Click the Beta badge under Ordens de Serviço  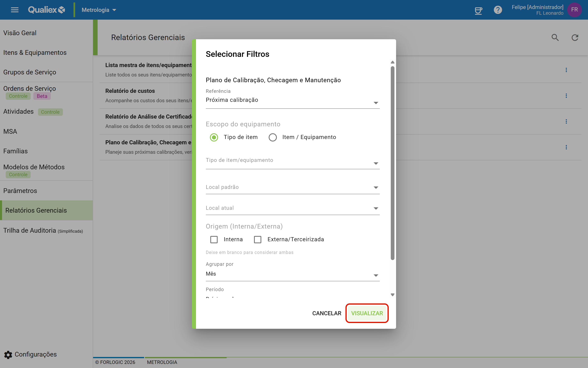pyautogui.click(x=42, y=96)
